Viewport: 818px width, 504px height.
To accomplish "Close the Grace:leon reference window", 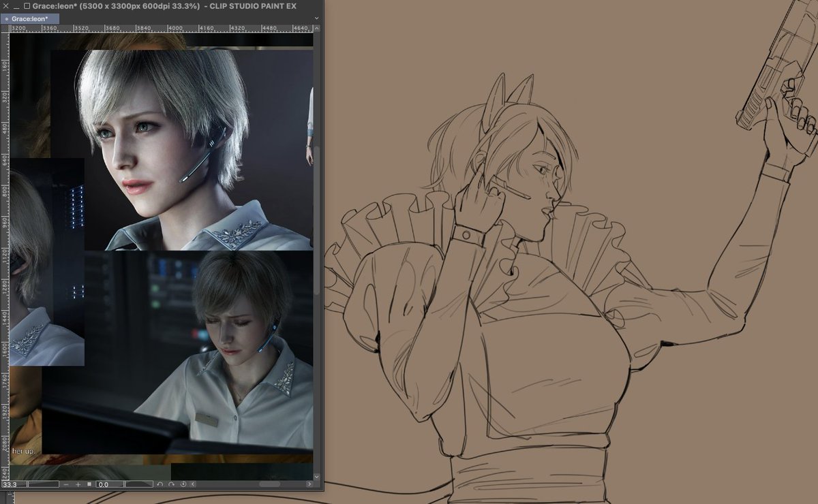I will 5,5.
